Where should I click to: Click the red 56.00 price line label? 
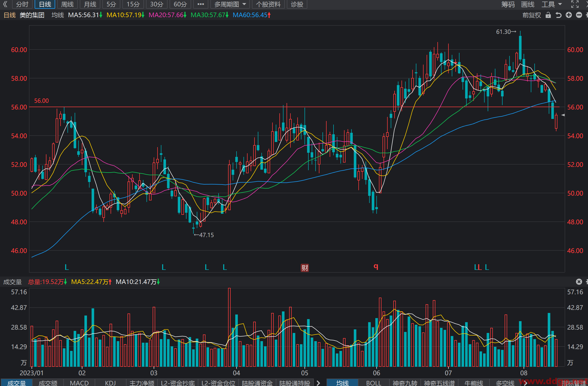coord(42,101)
